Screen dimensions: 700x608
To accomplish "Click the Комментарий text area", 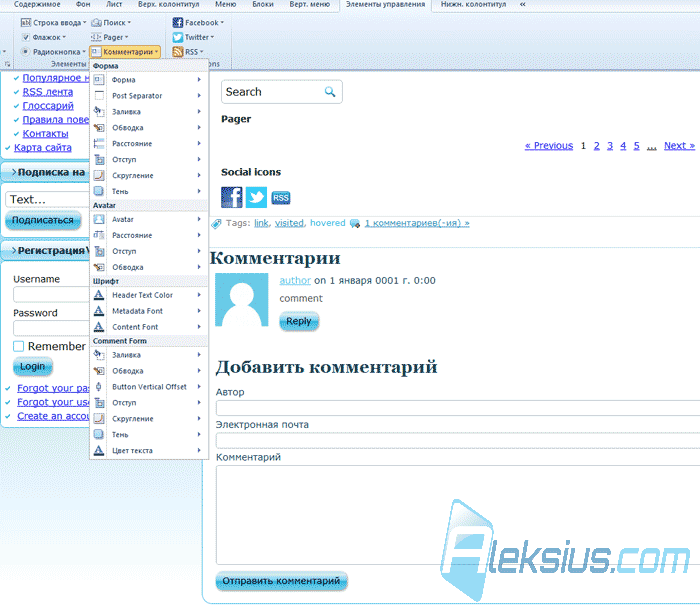I will point(458,515).
